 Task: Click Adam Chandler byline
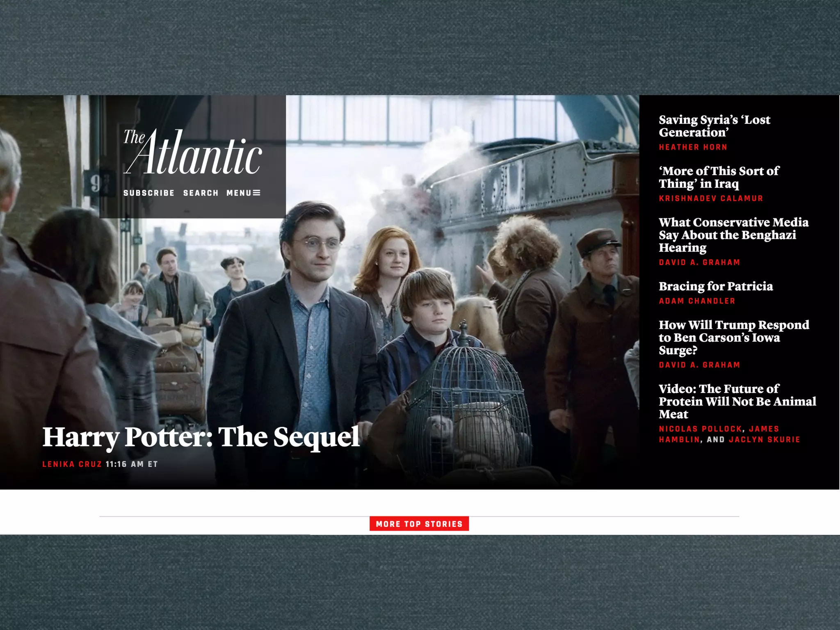coord(697,301)
